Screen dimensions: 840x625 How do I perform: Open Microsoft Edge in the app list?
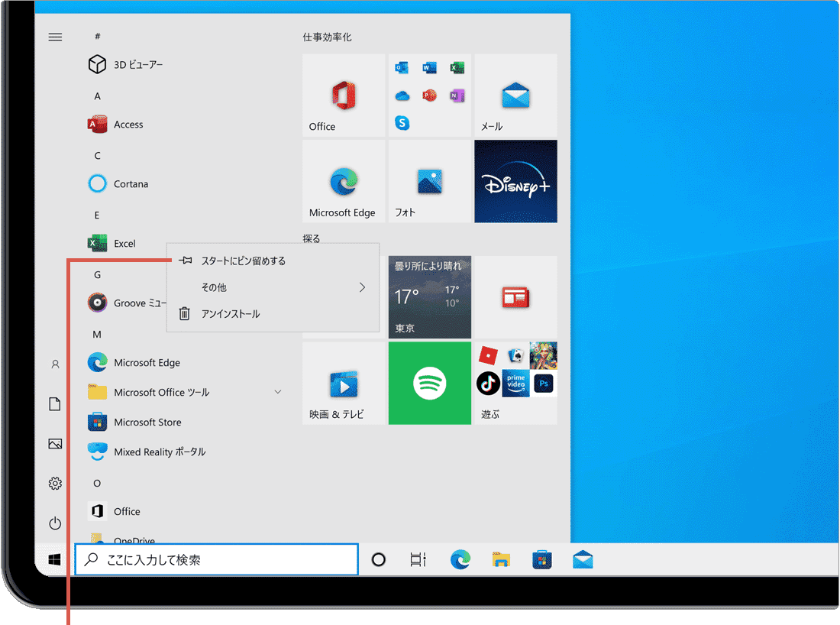[134, 363]
